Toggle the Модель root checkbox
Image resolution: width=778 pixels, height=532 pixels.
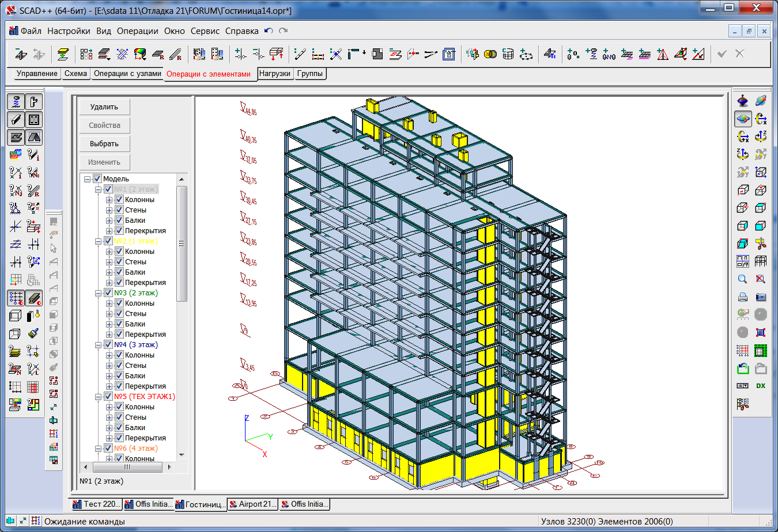[97, 179]
